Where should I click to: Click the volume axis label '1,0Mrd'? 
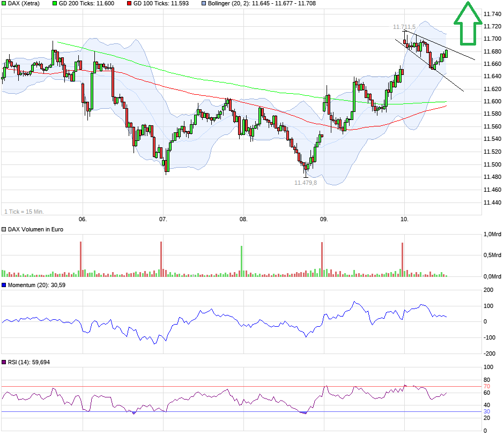492,235
